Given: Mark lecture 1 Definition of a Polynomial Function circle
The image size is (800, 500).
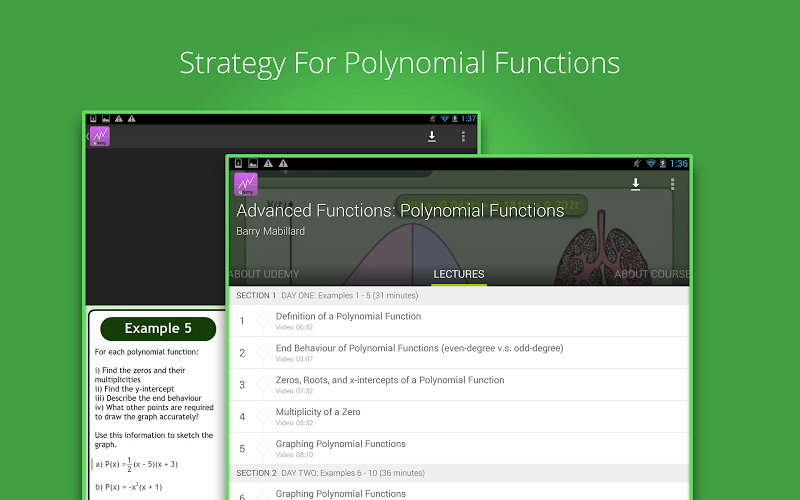Looking at the screenshot, I should click(x=263, y=320).
